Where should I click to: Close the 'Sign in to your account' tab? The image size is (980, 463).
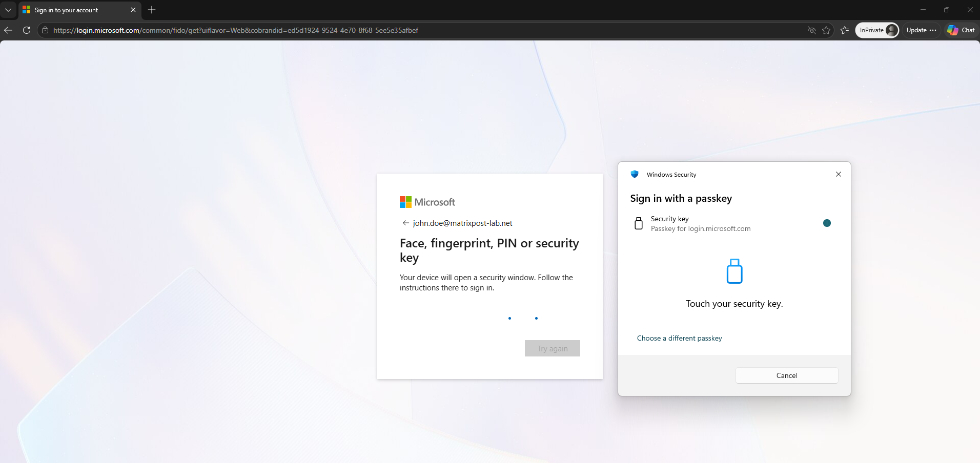tap(133, 10)
